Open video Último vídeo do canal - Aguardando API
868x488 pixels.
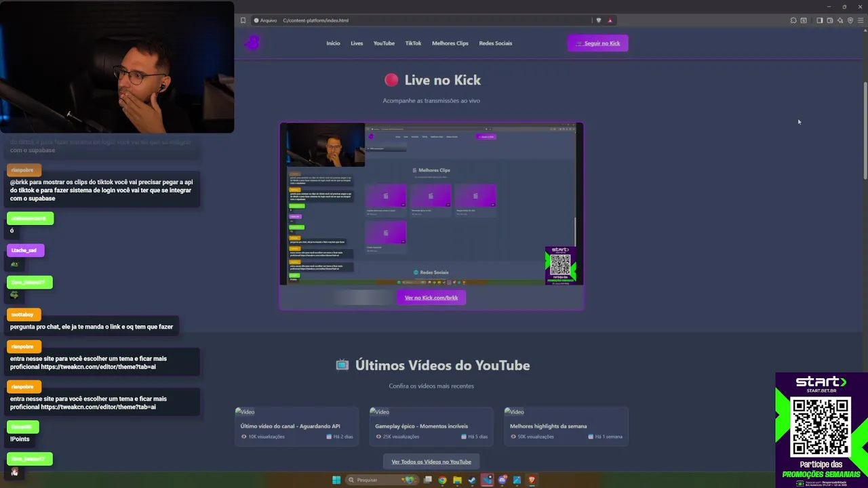pyautogui.click(x=297, y=426)
